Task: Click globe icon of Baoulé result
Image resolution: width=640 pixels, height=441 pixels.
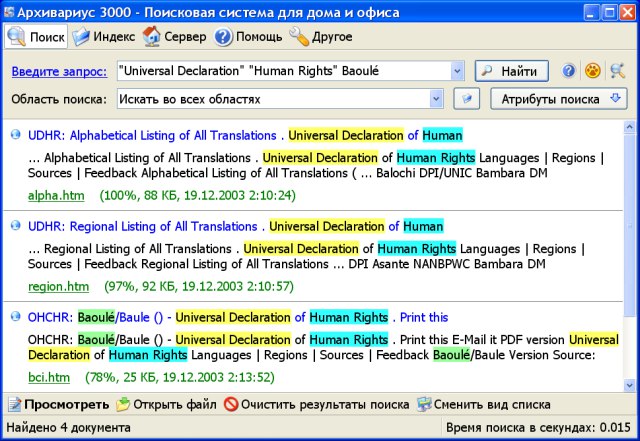Action: [16, 316]
